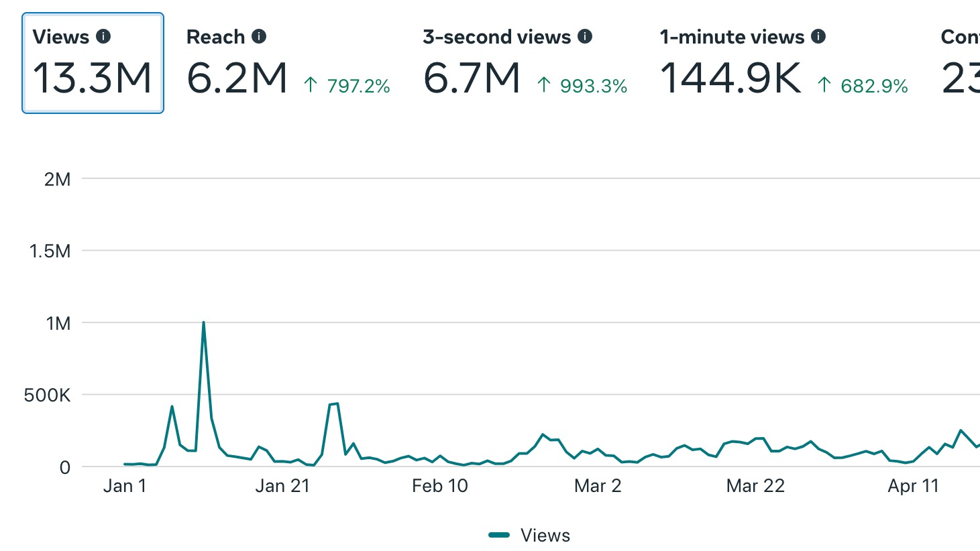Screen dimensions: 980x551
Task: Click the 500K y-axis label
Action: pyautogui.click(x=47, y=395)
